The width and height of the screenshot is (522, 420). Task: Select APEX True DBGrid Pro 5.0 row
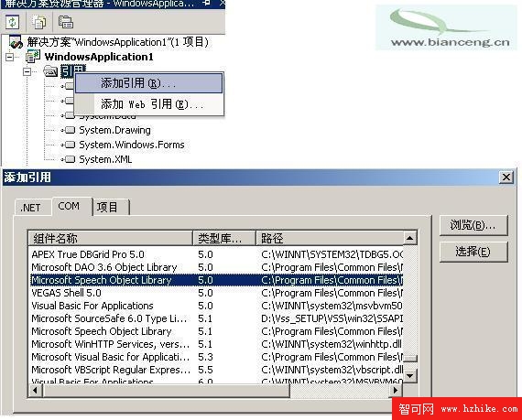click(x=216, y=254)
